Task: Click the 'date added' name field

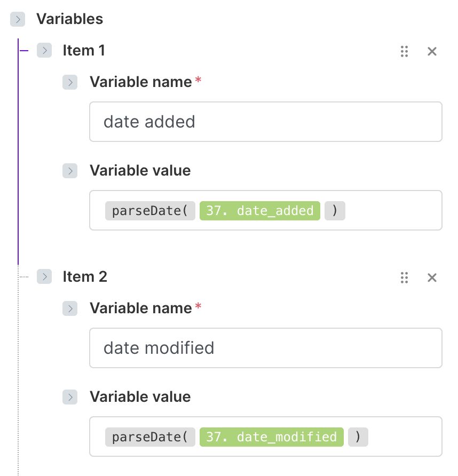Action: (265, 122)
